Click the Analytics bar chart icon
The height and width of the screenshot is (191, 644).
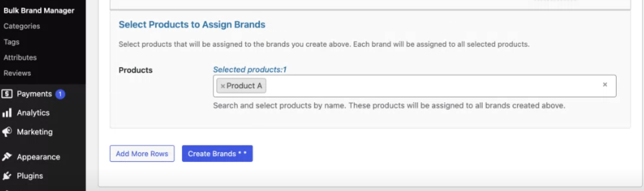click(7, 113)
